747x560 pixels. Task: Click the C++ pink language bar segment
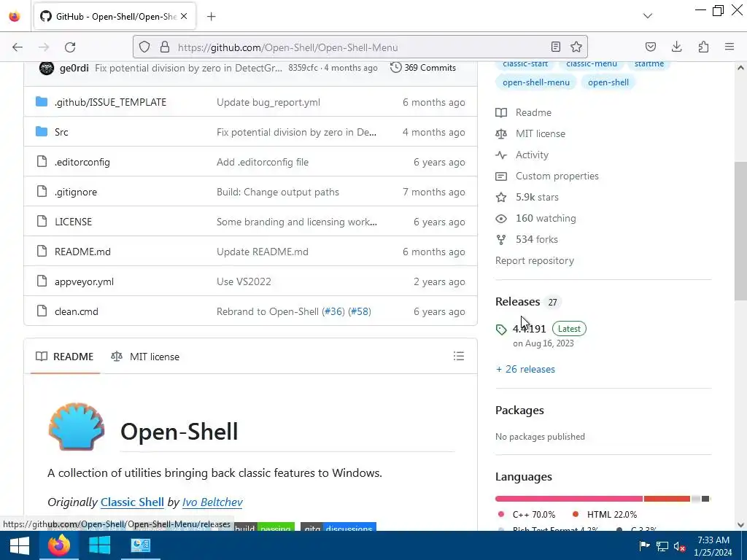[569, 499]
